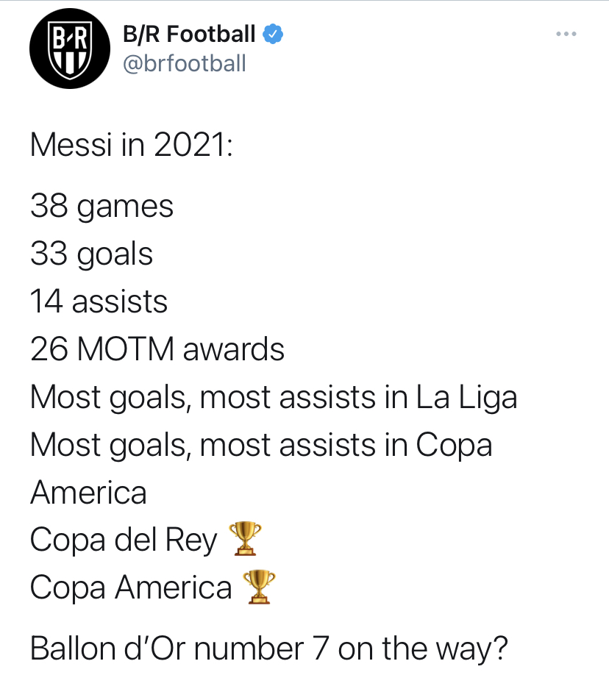Select the "Messi in 2021:" heading line
This screenshot has height=700, width=609.
(x=132, y=145)
